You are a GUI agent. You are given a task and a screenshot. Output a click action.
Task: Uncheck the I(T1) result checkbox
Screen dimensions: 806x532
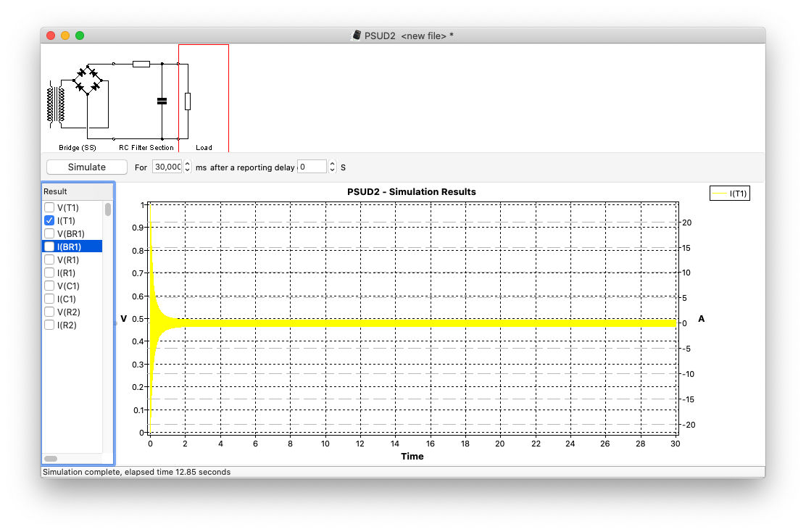(49, 220)
